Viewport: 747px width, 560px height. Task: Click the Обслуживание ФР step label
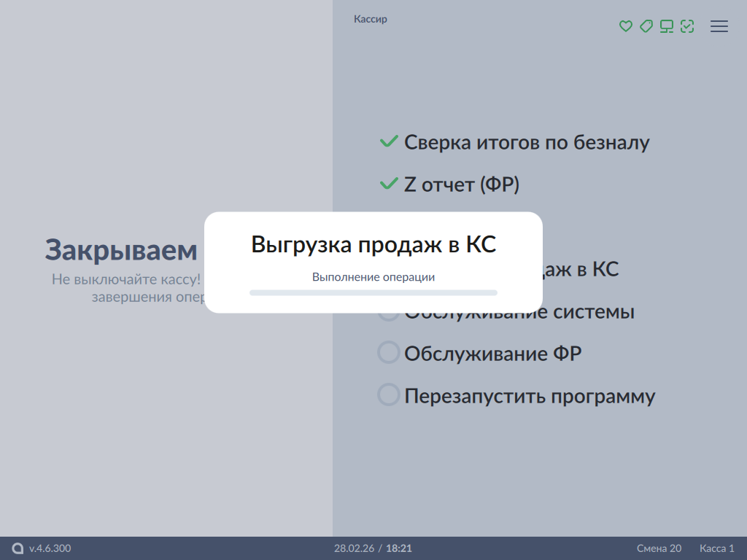pyautogui.click(x=492, y=354)
